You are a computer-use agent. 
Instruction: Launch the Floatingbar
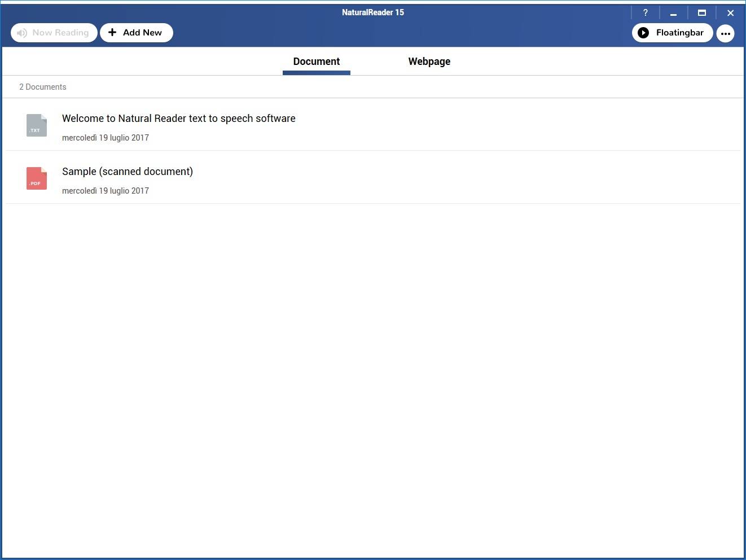coord(672,33)
